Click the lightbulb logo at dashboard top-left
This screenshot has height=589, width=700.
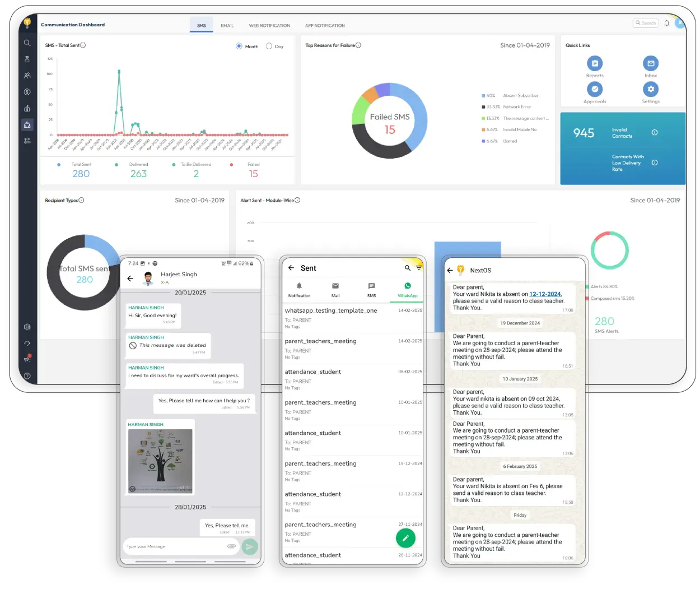coord(27,23)
